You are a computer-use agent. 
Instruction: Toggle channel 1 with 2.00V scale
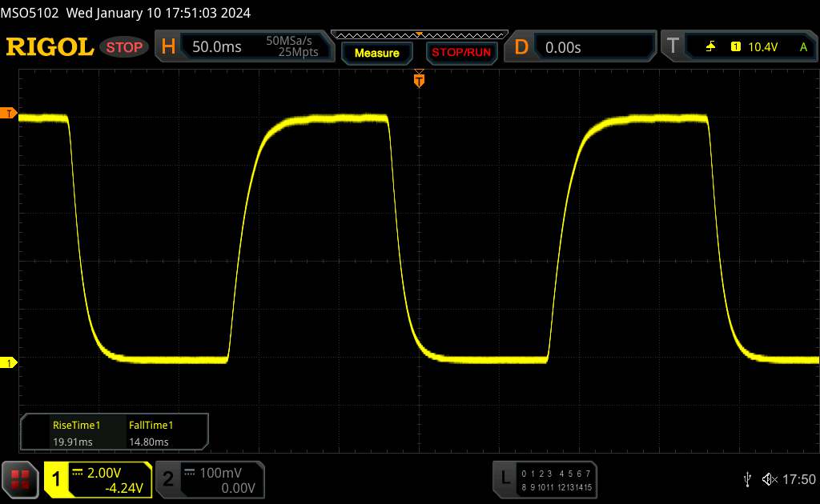pos(98,479)
